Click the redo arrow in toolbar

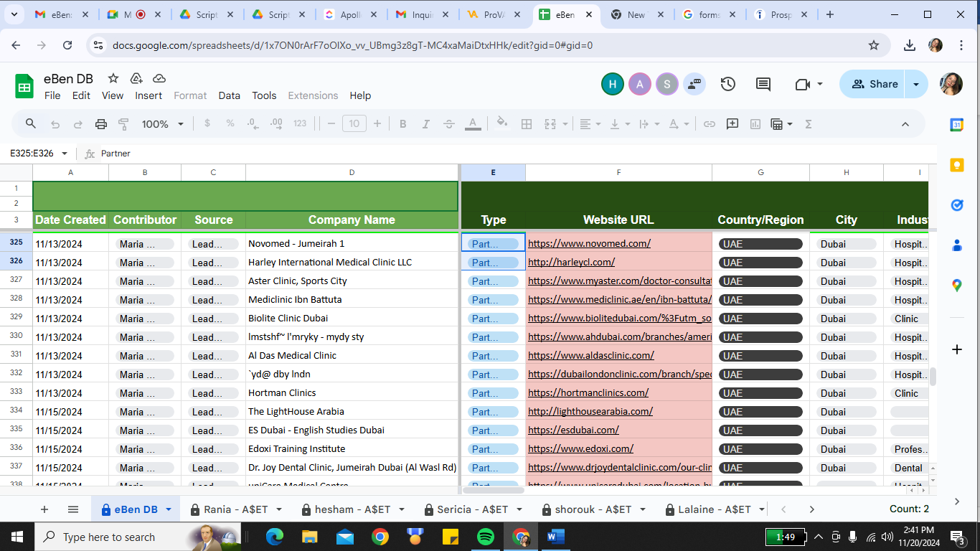click(78, 124)
